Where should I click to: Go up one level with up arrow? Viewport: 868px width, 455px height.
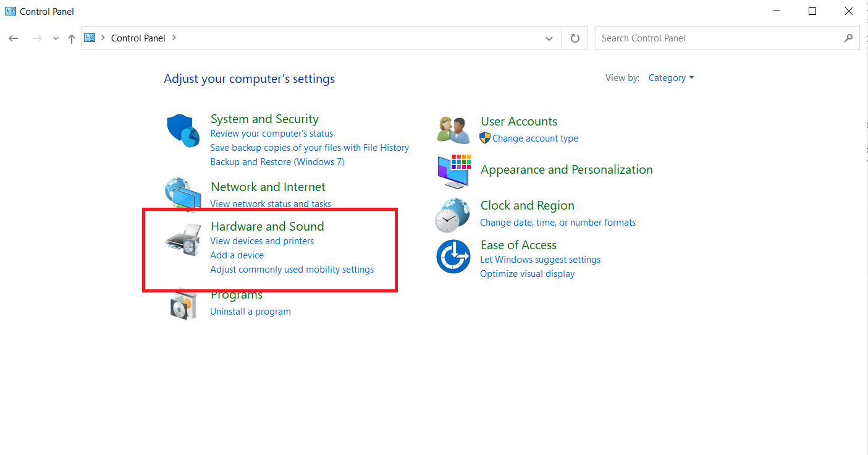[x=72, y=38]
